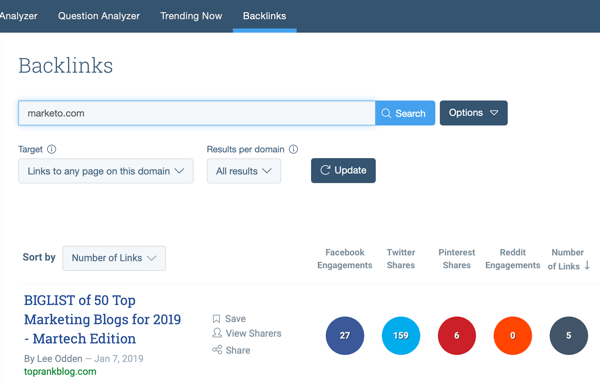Image resolution: width=600 pixels, height=386 pixels.
Task: Click the Search button
Action: tap(405, 113)
